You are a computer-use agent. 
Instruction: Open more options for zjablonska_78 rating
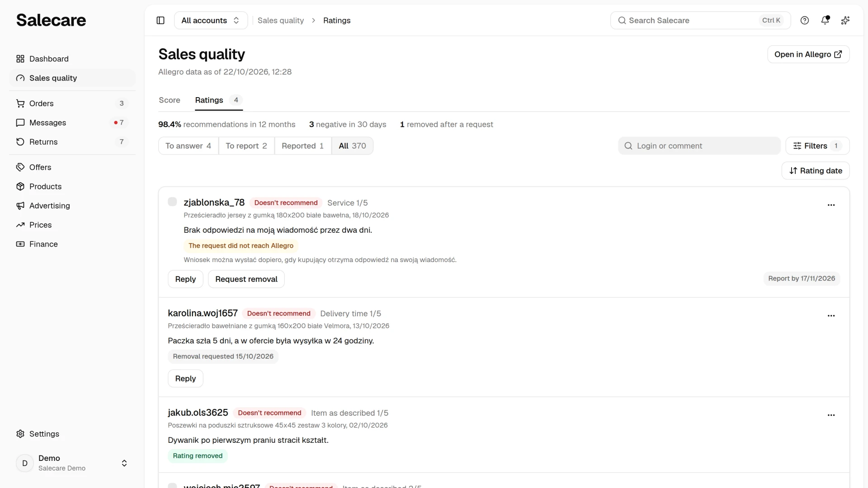(x=831, y=205)
